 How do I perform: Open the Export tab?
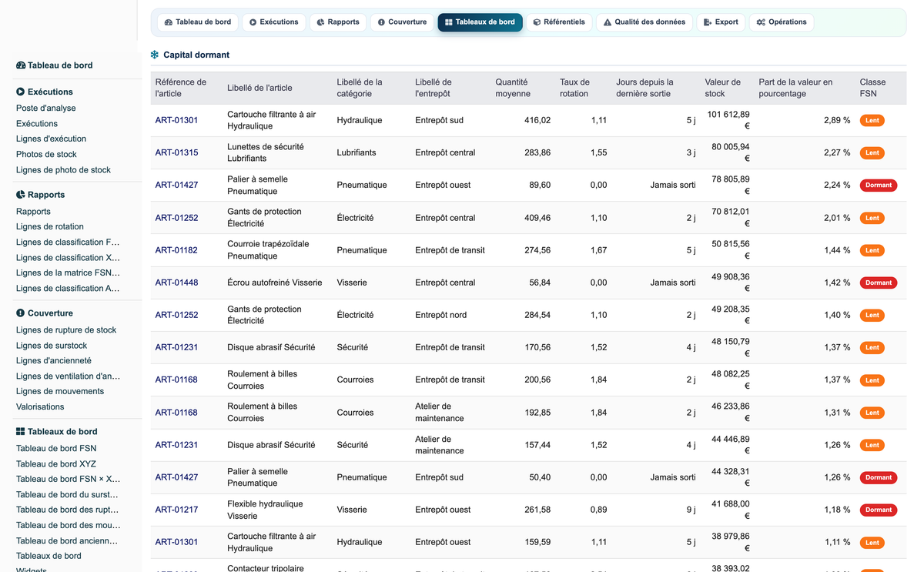click(721, 22)
